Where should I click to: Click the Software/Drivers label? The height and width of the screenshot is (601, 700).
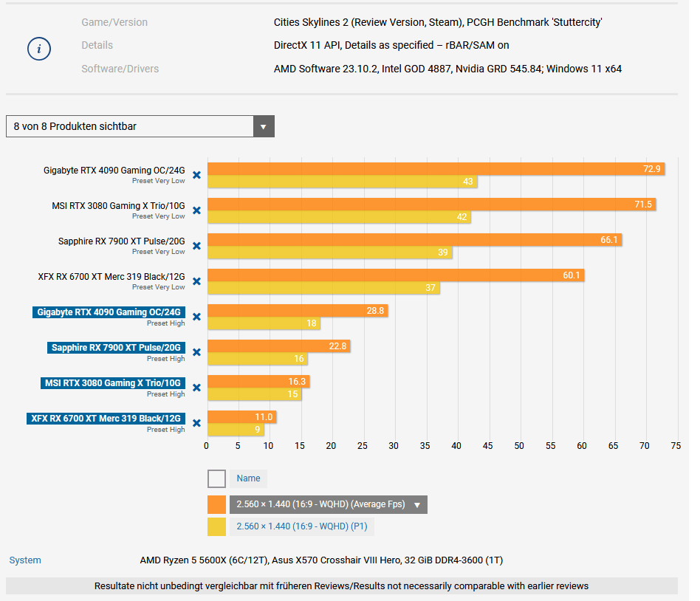120,69
